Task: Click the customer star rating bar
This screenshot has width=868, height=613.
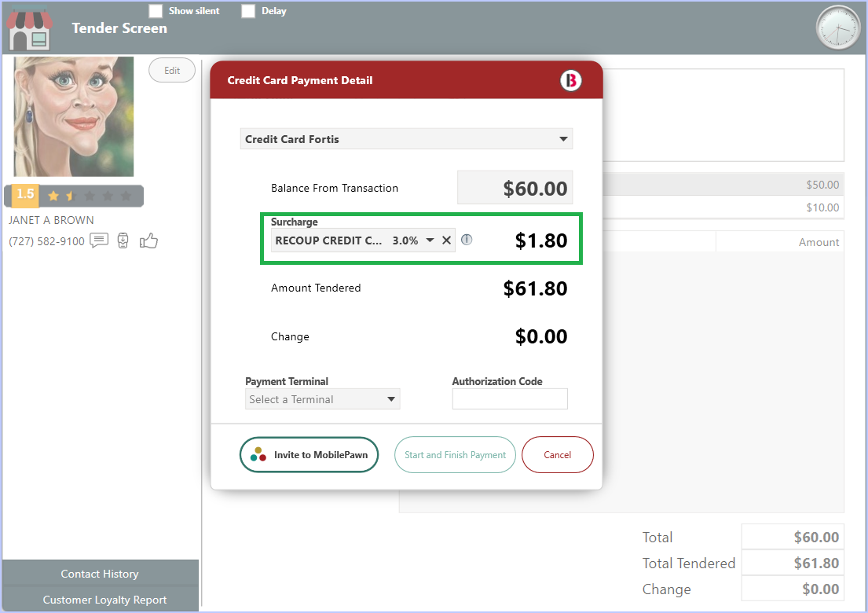Action: point(74,195)
